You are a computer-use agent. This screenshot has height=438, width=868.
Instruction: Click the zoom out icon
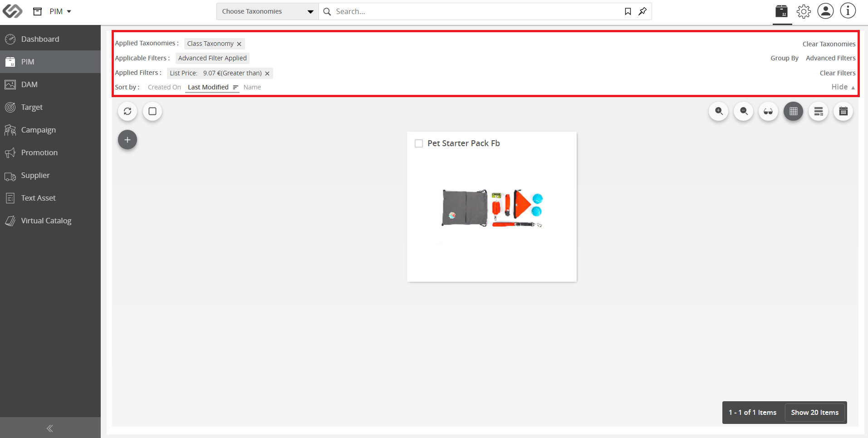(744, 111)
